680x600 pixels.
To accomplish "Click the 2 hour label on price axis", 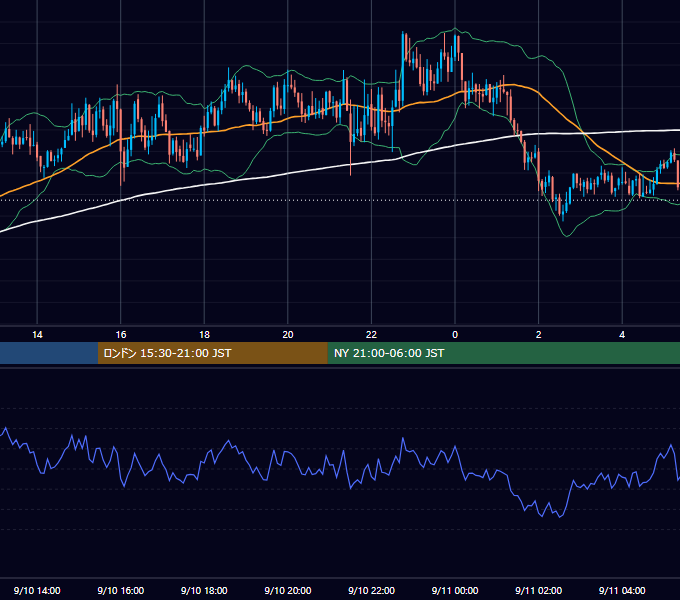I will (x=539, y=335).
